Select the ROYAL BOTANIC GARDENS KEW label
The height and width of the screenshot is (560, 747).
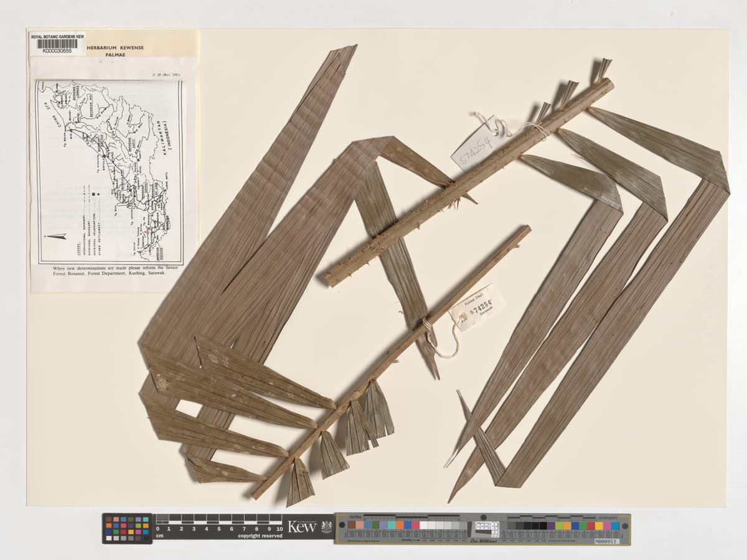coord(57,37)
